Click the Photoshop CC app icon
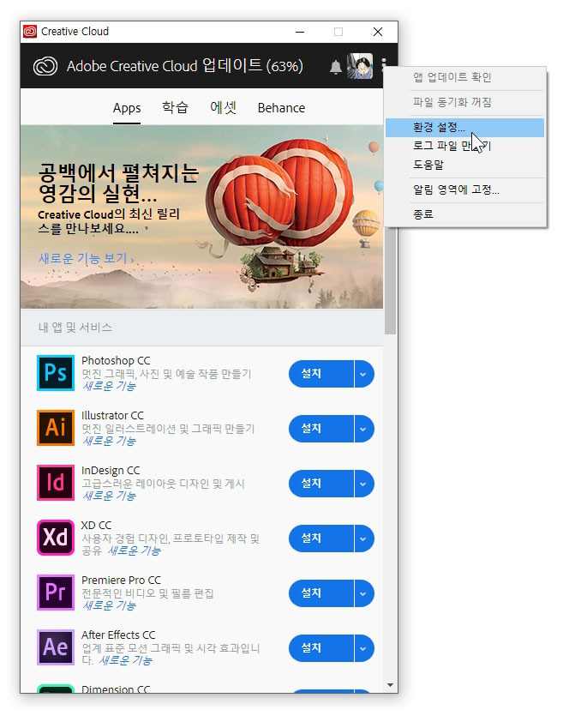The width and height of the screenshot is (563, 728). [x=56, y=373]
